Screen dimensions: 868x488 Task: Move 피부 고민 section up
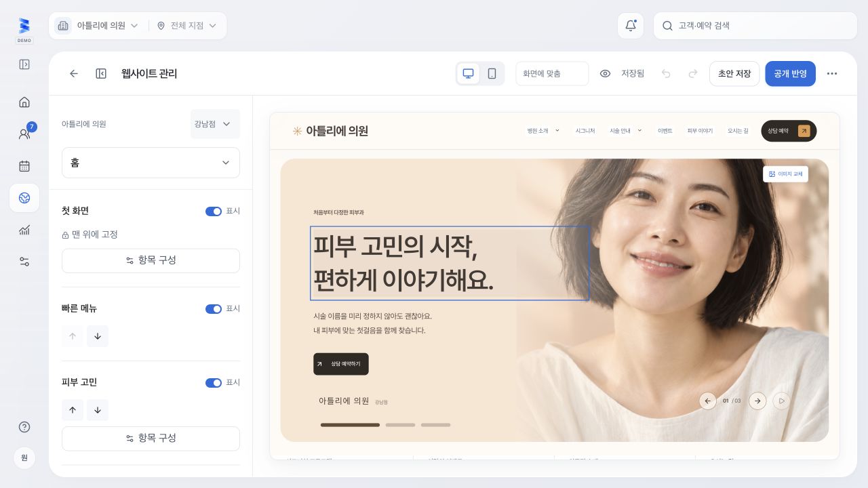click(73, 410)
